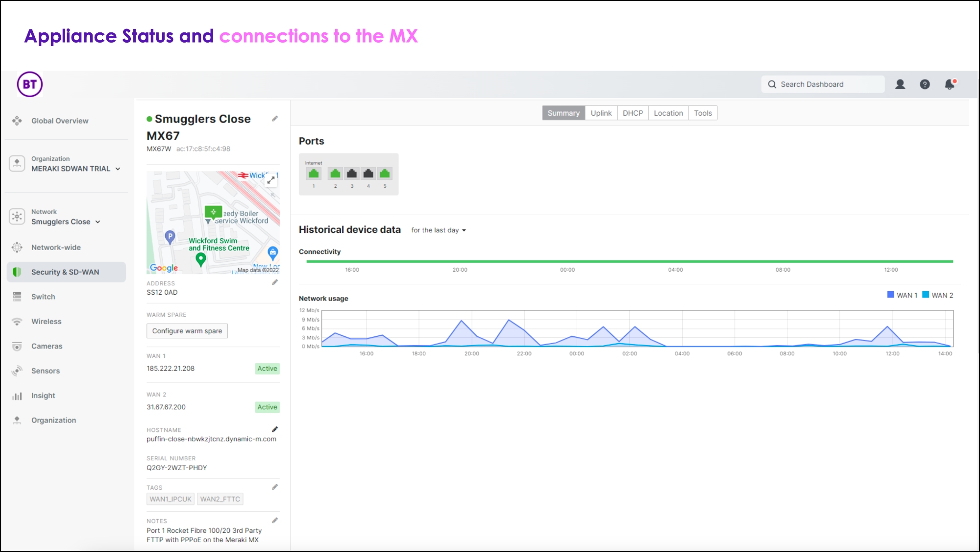The width and height of the screenshot is (980, 552).
Task: Enable the Location tab view
Action: click(668, 112)
